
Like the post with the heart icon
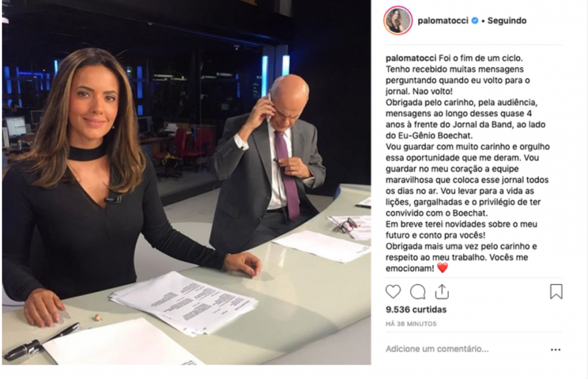tap(393, 292)
